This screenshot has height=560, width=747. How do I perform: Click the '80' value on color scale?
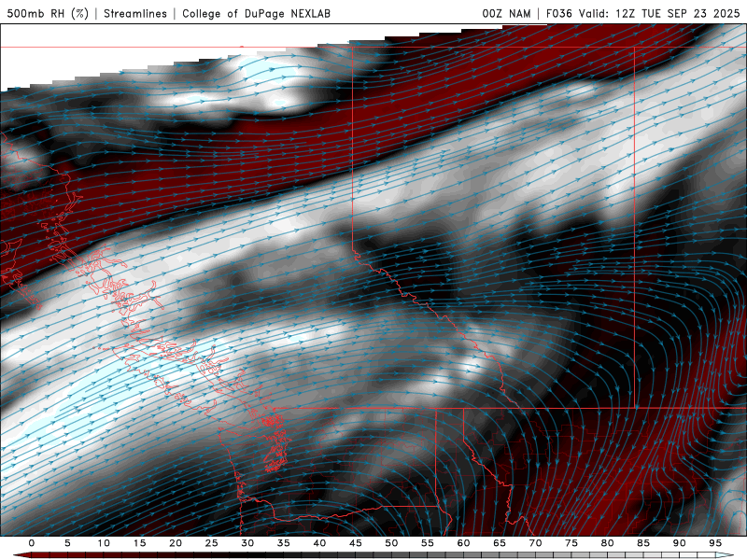pyautogui.click(x=608, y=543)
